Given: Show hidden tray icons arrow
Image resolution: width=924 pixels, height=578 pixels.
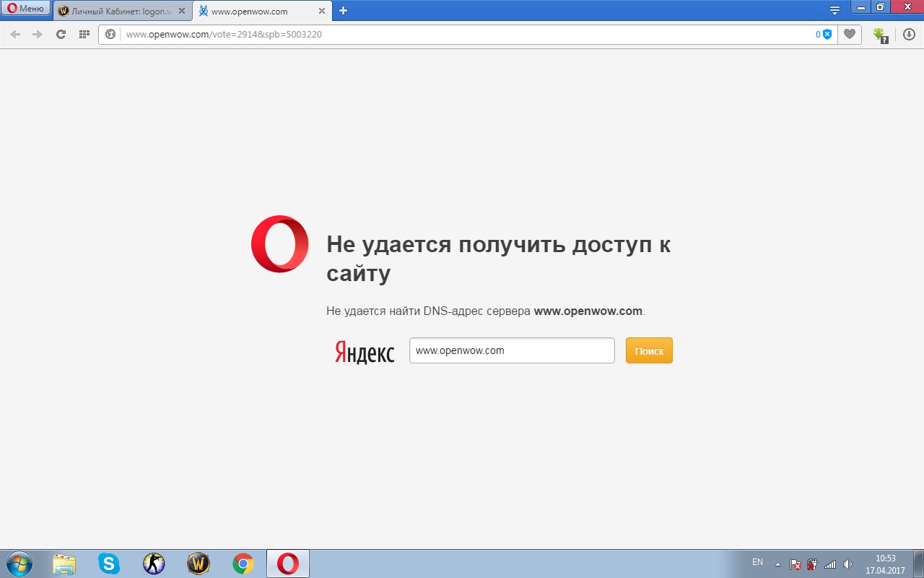Looking at the screenshot, I should point(777,564).
